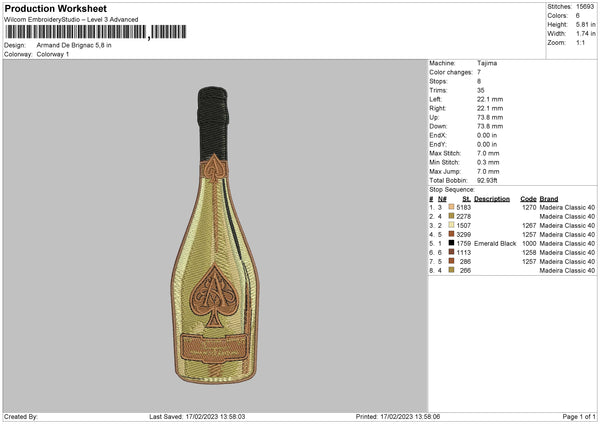This screenshot has height=424, width=600.
Task: Click the 'Max Stitch:' label
Action: tap(445, 153)
